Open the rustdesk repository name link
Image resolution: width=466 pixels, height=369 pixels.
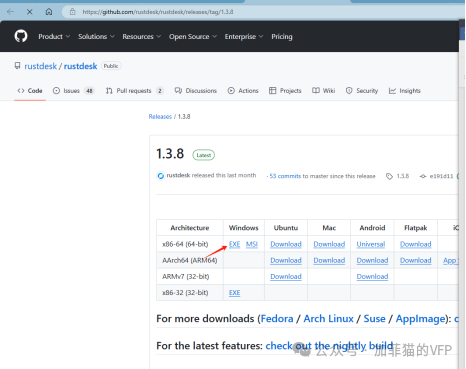(x=80, y=66)
